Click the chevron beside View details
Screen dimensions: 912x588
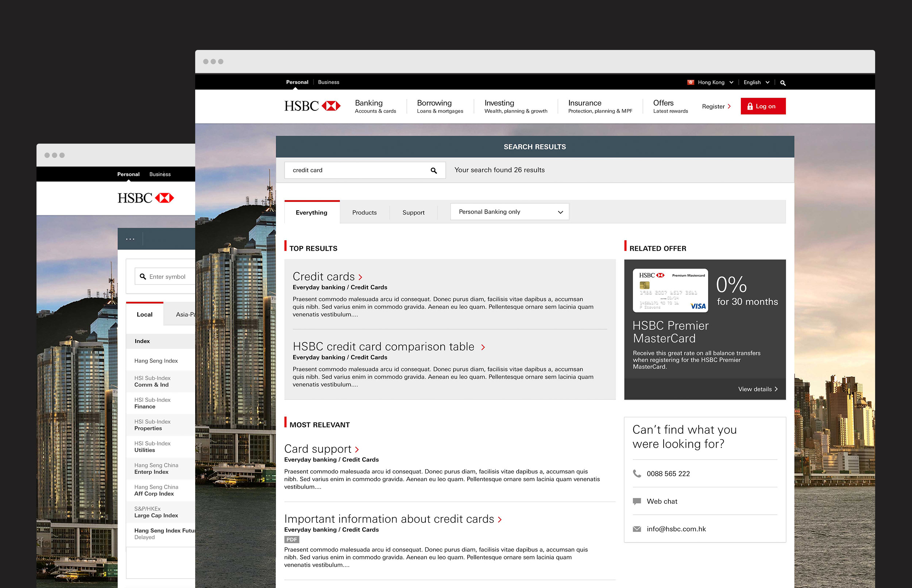(776, 389)
